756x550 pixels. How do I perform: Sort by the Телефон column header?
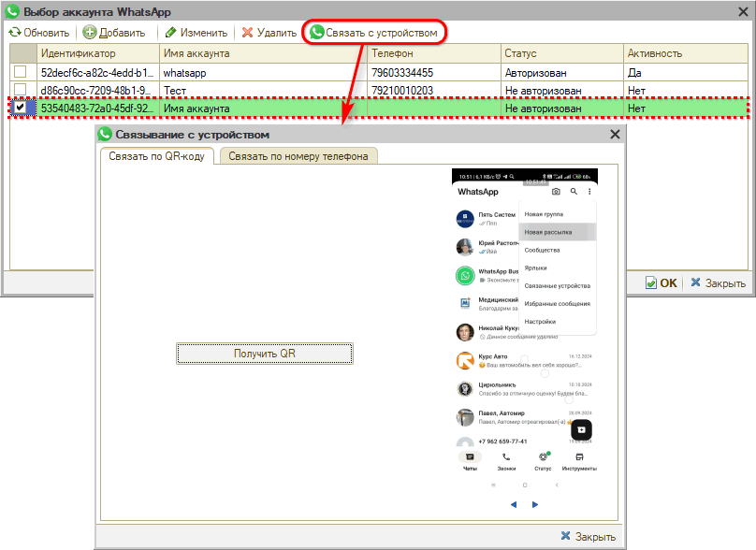pos(434,53)
